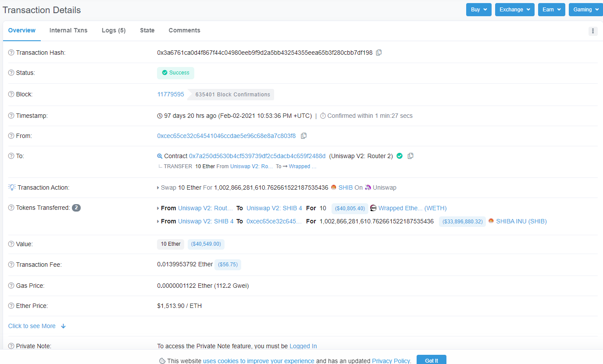Expand the SHIB token transfer row arrow
The height and width of the screenshot is (364, 603).
click(158, 221)
